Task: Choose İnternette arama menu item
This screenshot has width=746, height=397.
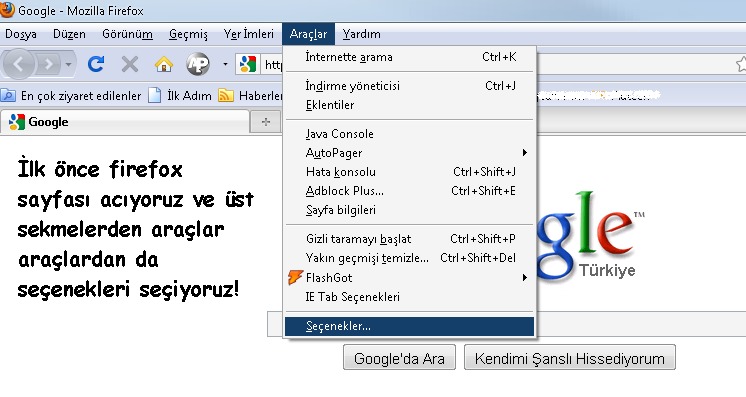Action: 410,57
